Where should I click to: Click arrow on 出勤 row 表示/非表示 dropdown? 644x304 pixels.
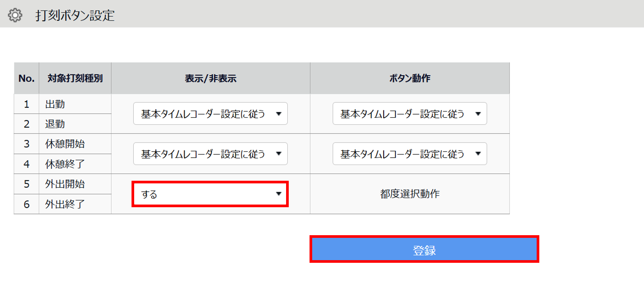click(x=279, y=114)
